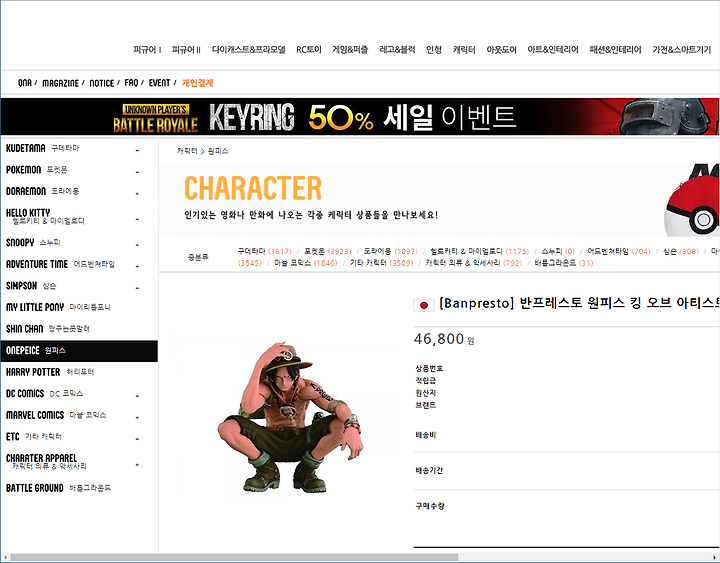Expand the KUDETAMA sidebar category
The height and width of the screenshot is (563, 720).
[137, 150]
